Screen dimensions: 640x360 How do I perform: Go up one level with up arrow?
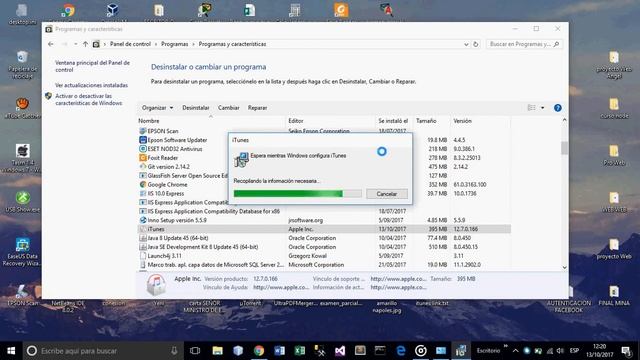coord(85,44)
